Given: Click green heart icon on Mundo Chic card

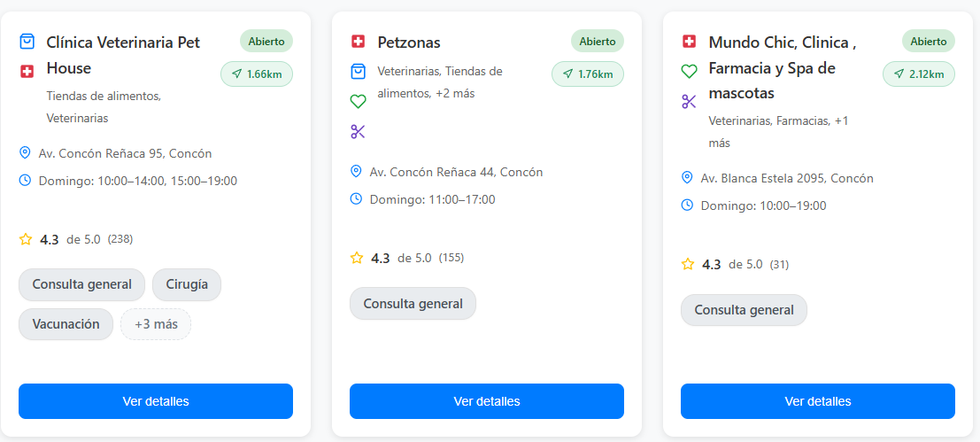Looking at the screenshot, I should pos(689,71).
